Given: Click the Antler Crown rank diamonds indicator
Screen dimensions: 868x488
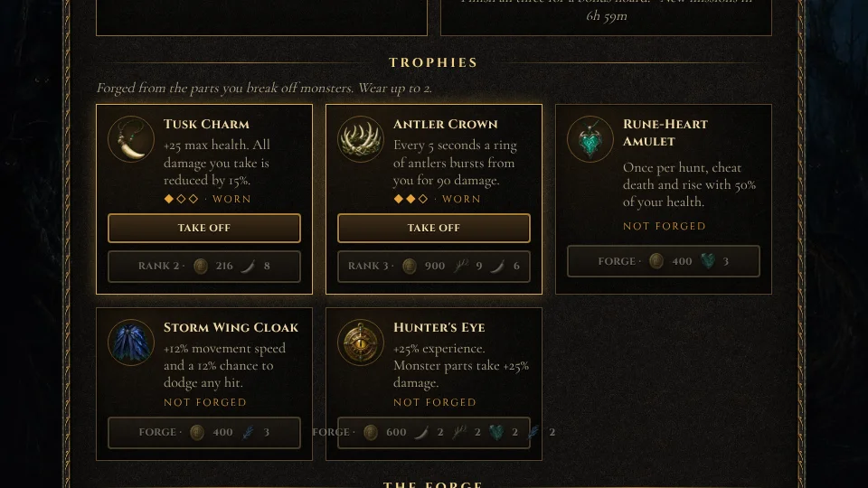Looking at the screenshot, I should pyautogui.click(x=410, y=199).
